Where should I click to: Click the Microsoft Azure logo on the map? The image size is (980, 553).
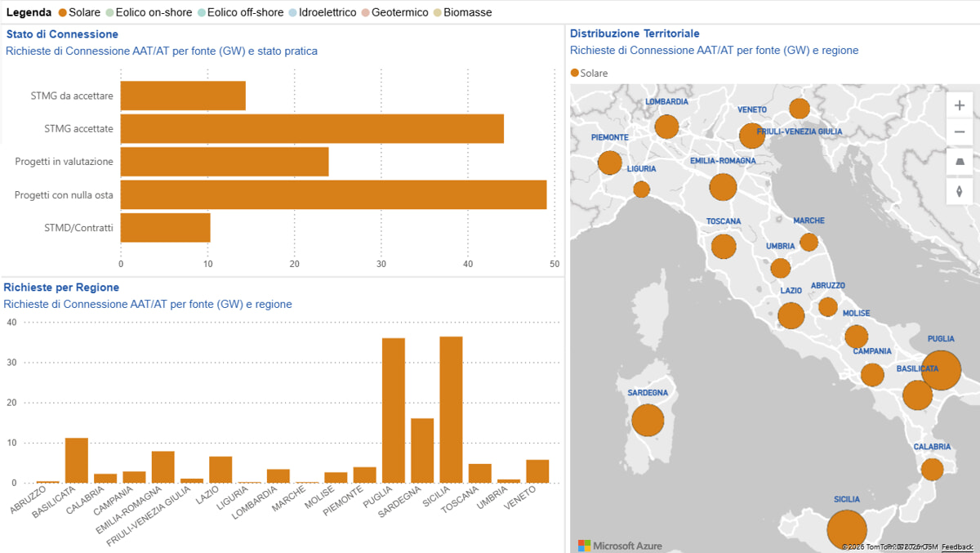point(620,546)
